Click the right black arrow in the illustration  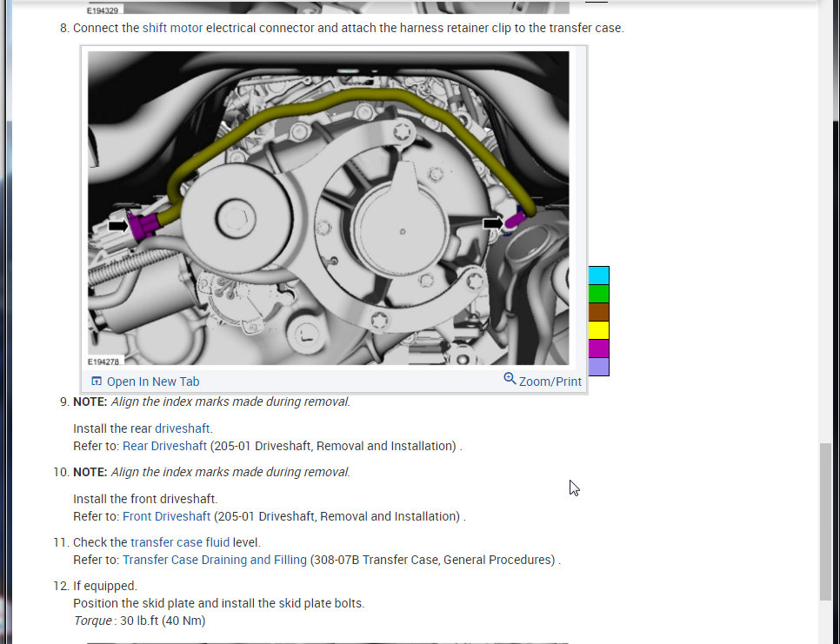[493, 223]
